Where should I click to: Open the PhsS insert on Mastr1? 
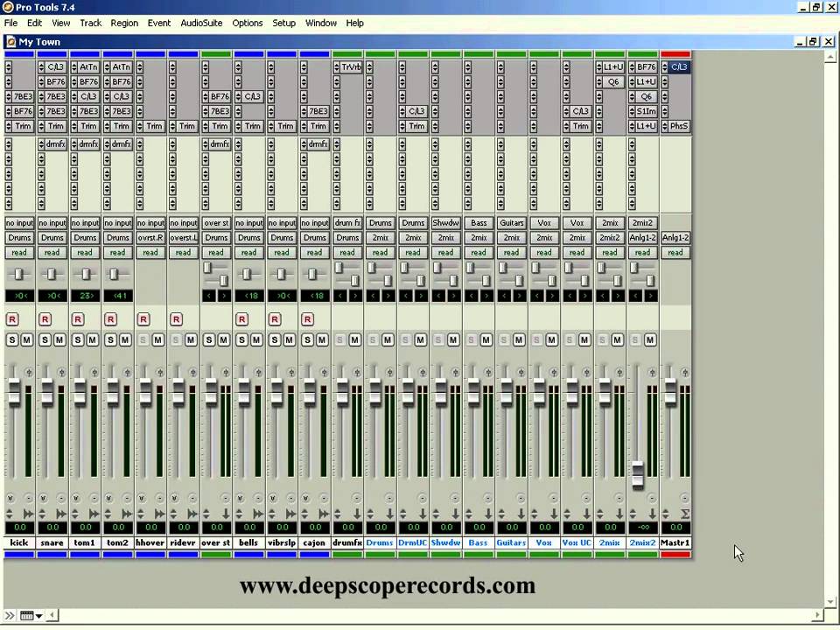coord(679,126)
